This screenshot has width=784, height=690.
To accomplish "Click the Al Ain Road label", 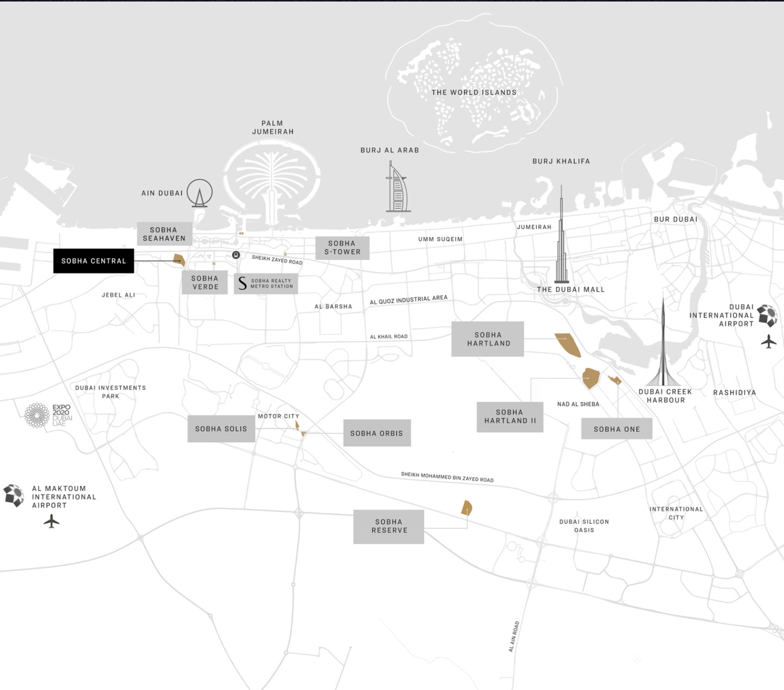I will pyautogui.click(x=514, y=637).
